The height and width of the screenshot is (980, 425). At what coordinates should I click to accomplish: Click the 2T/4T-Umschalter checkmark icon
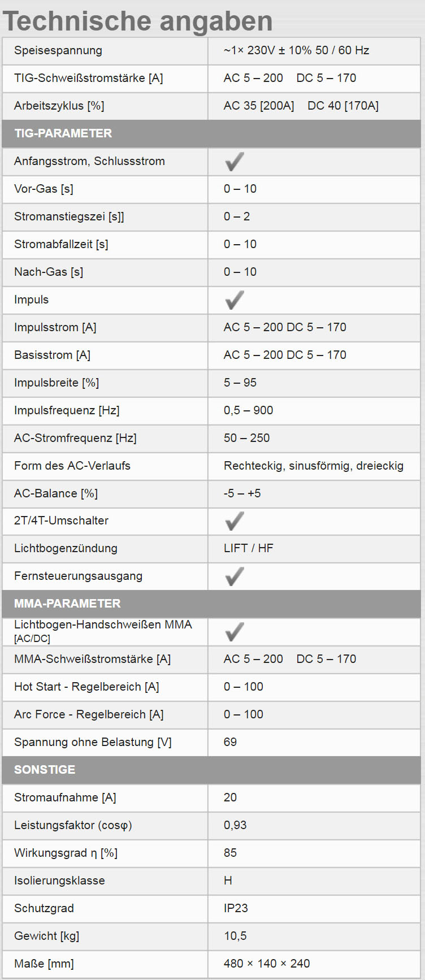(234, 521)
